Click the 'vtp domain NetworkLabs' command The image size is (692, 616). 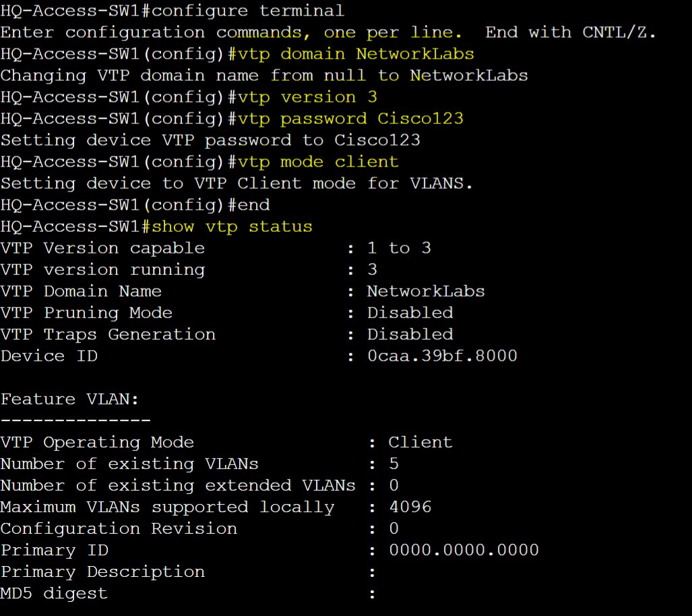point(356,55)
